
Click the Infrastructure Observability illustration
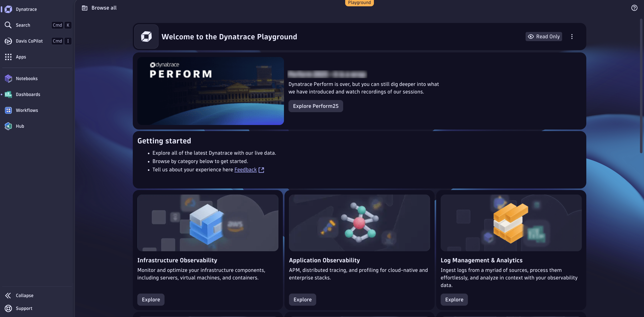(208, 223)
